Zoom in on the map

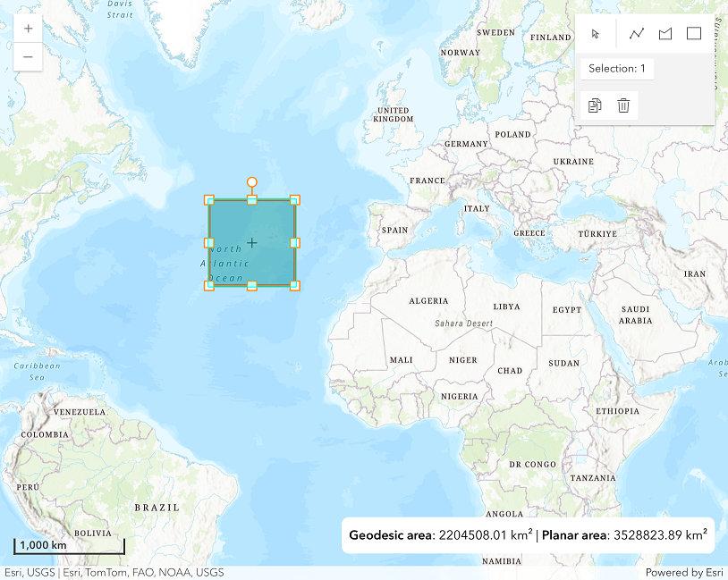click(29, 29)
